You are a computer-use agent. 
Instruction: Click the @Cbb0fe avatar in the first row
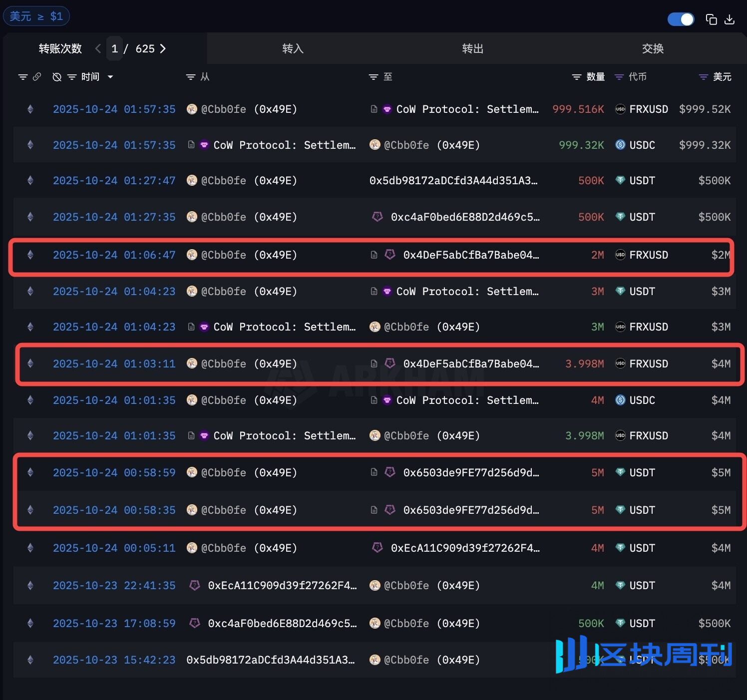[x=192, y=109]
